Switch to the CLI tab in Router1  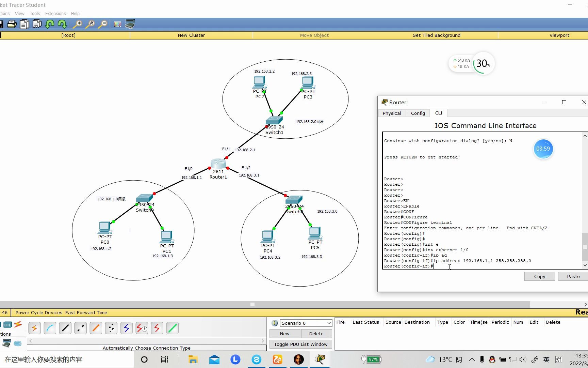439,113
